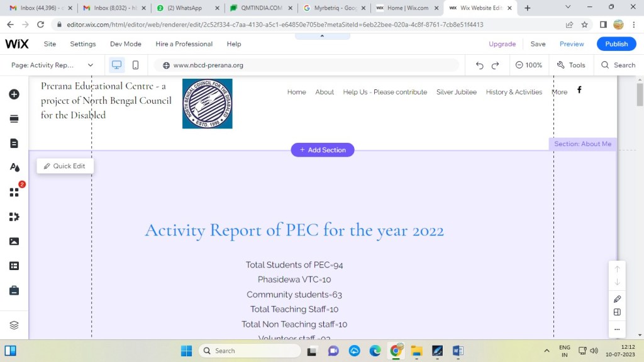Viewport: 644px width, 362px height.
Task: Switch to mobile view editor
Action: (135, 65)
